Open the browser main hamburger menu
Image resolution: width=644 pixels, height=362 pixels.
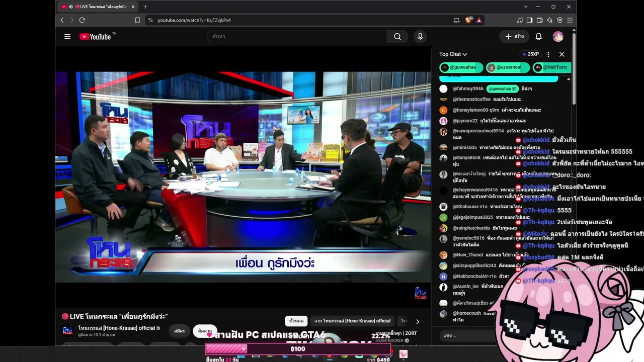tap(570, 20)
